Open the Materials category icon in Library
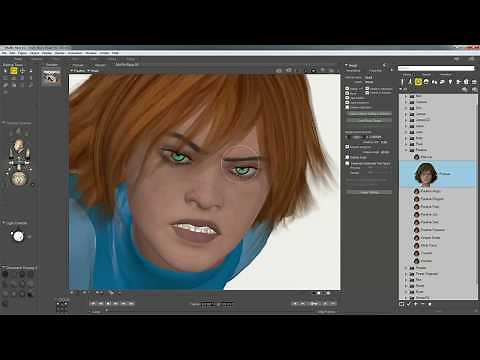 pyautogui.click(x=466, y=82)
